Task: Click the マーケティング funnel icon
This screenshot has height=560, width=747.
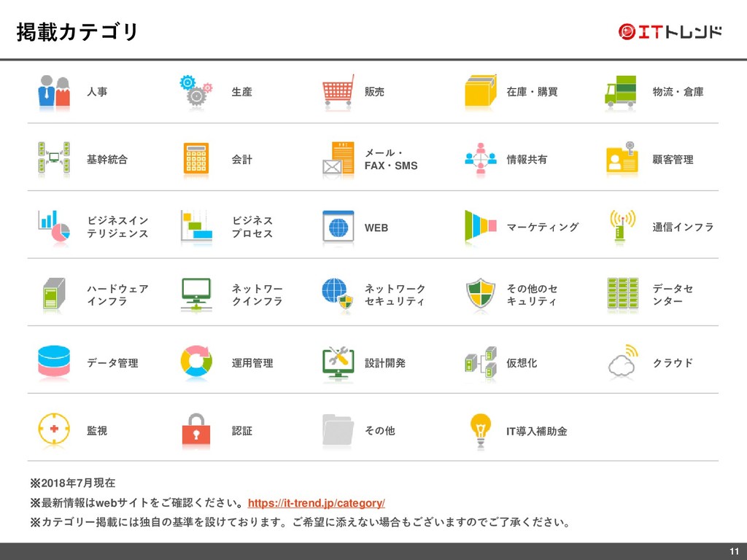Action: click(480, 226)
